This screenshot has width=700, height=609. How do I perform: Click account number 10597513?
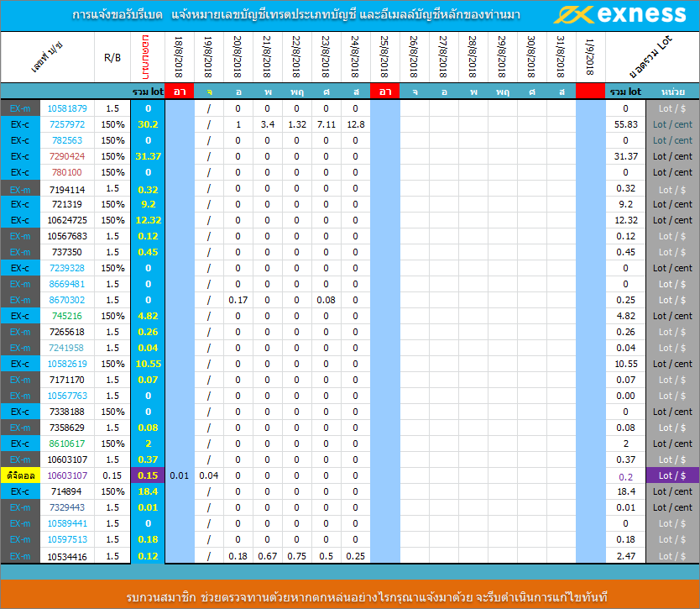coord(67,540)
